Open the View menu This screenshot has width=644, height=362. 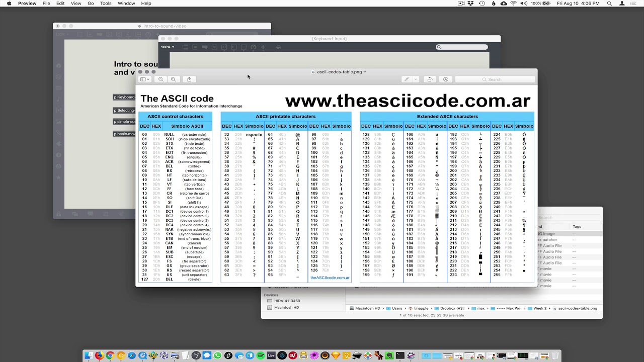76,4
